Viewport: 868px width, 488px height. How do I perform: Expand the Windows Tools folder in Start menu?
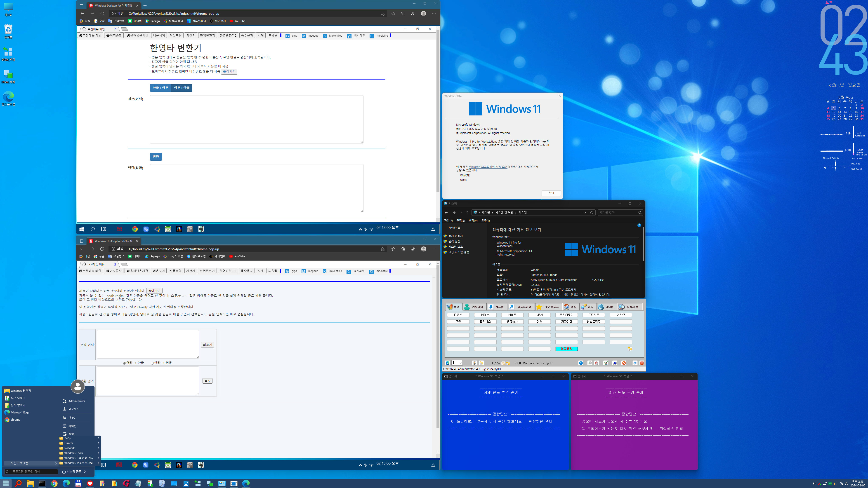[x=80, y=453]
